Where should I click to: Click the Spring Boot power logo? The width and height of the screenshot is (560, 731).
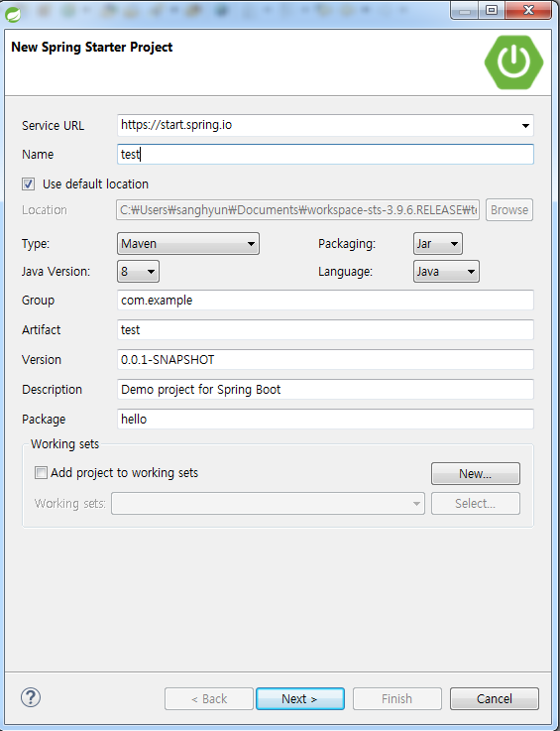coord(513,62)
